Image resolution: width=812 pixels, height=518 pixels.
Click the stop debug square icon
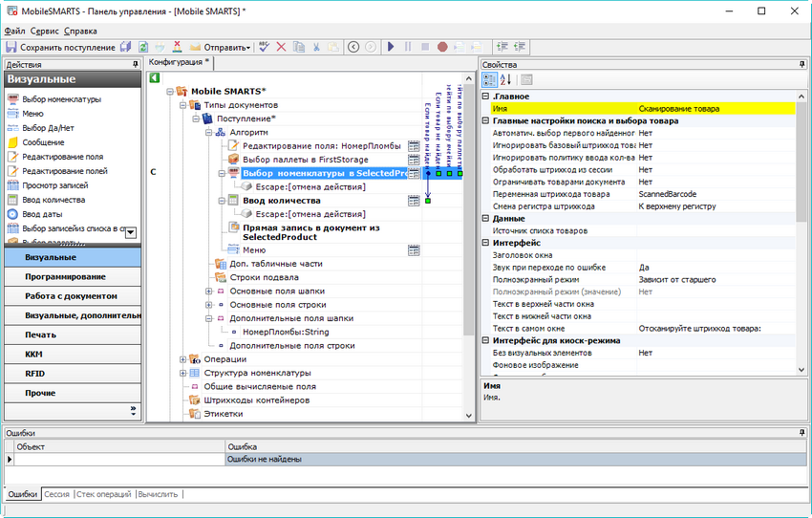[425, 47]
